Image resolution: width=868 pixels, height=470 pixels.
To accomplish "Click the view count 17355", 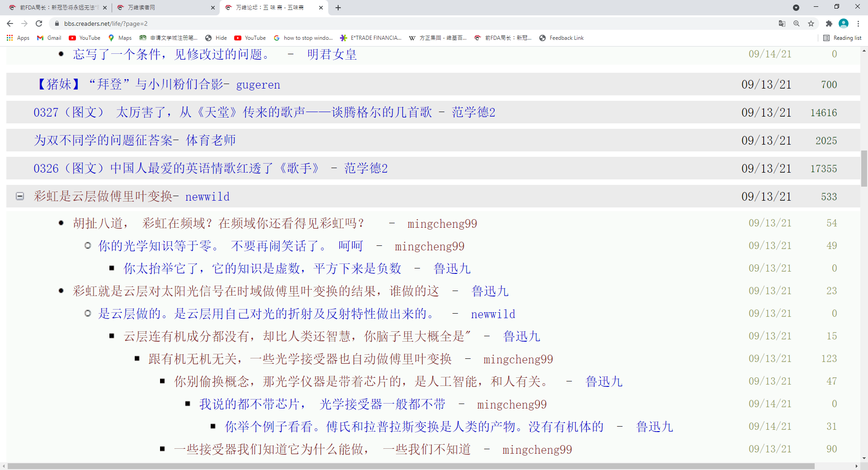I will 824,169.
